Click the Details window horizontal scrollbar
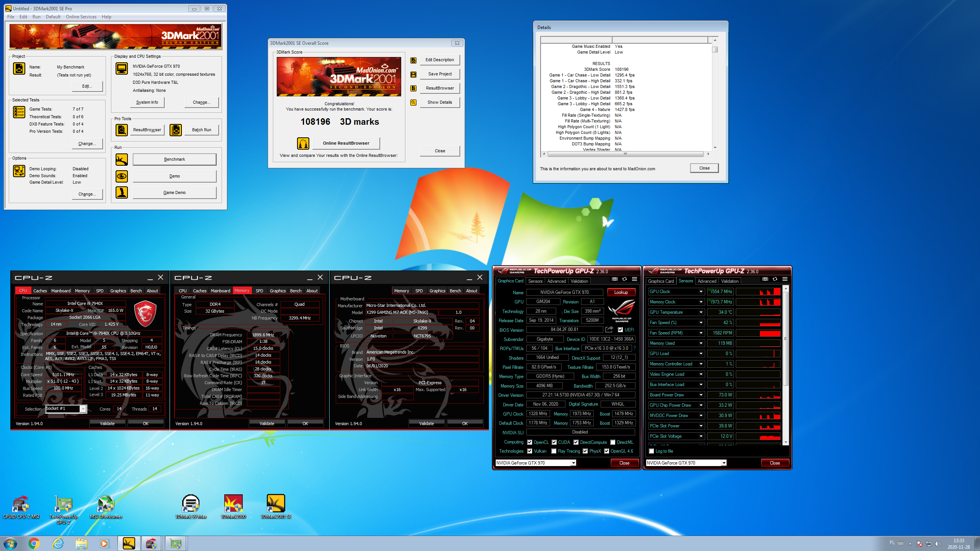The image size is (980, 551). coord(626,154)
